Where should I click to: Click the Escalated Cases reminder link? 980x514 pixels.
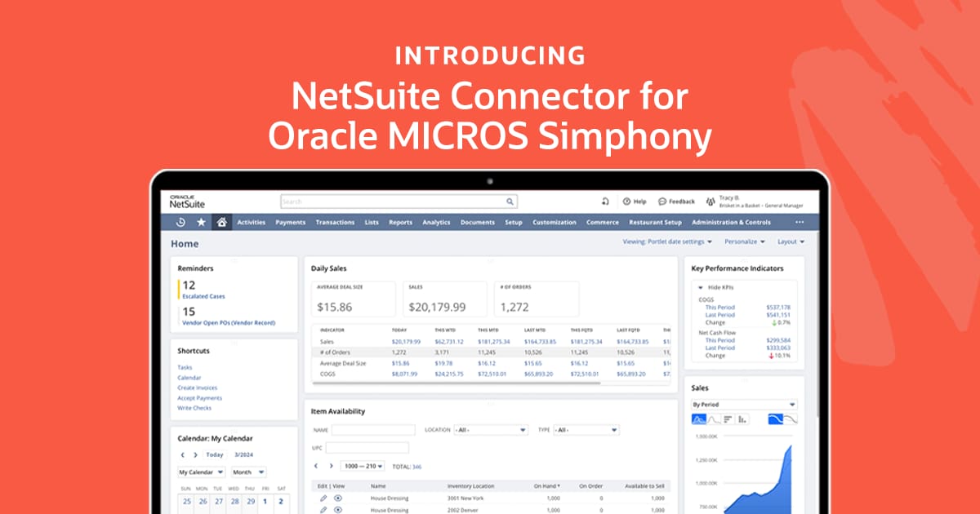click(203, 296)
